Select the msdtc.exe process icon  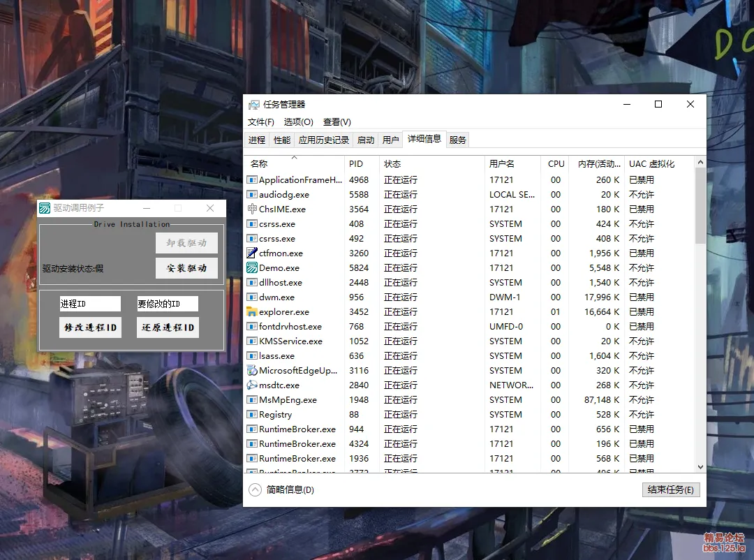pos(252,385)
